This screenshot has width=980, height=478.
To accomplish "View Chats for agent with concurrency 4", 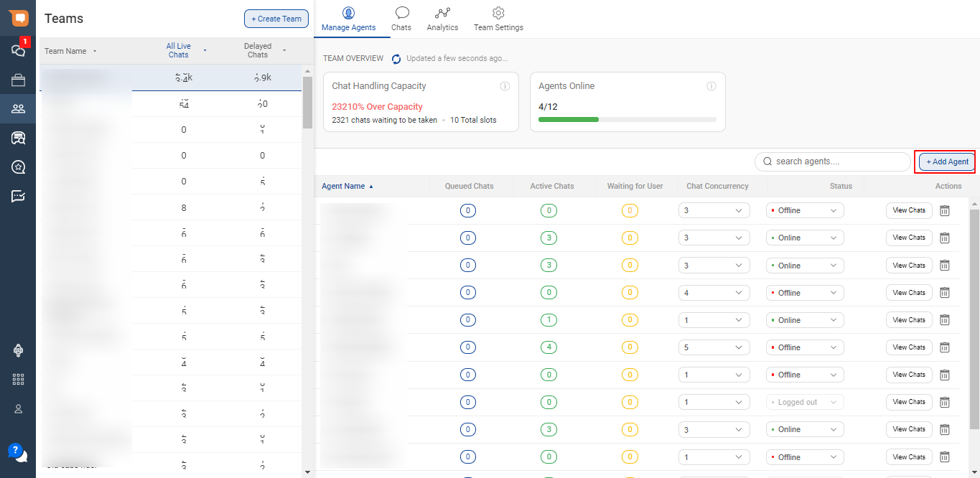I will 909,293.
